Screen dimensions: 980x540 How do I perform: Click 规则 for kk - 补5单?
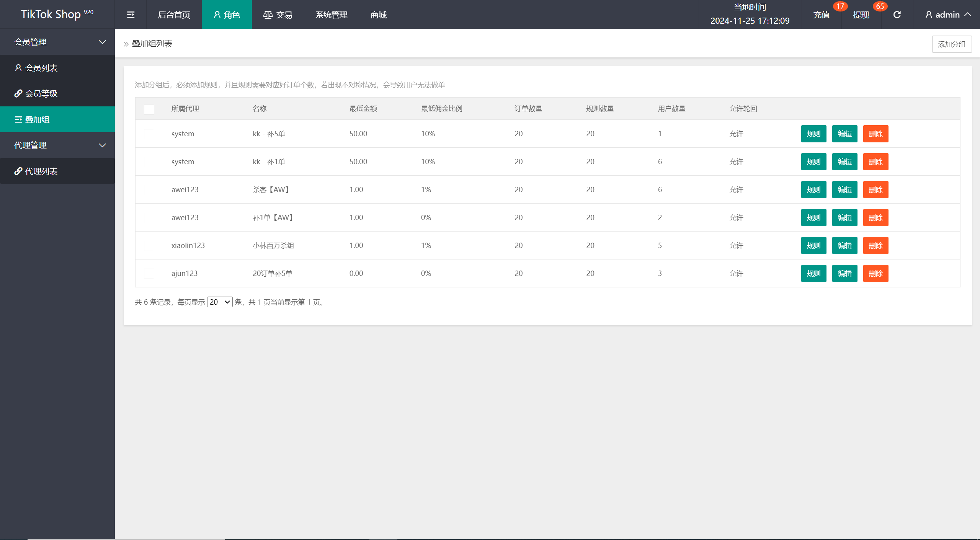pos(813,134)
